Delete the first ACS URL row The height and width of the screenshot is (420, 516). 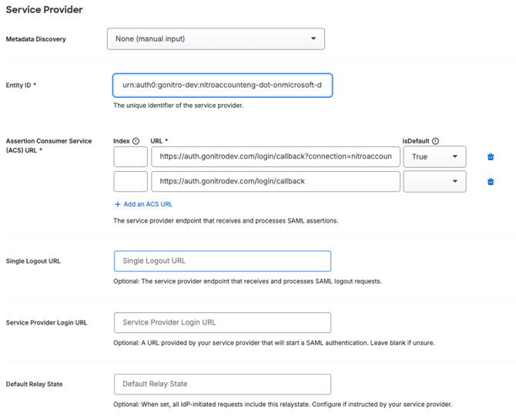(x=491, y=157)
